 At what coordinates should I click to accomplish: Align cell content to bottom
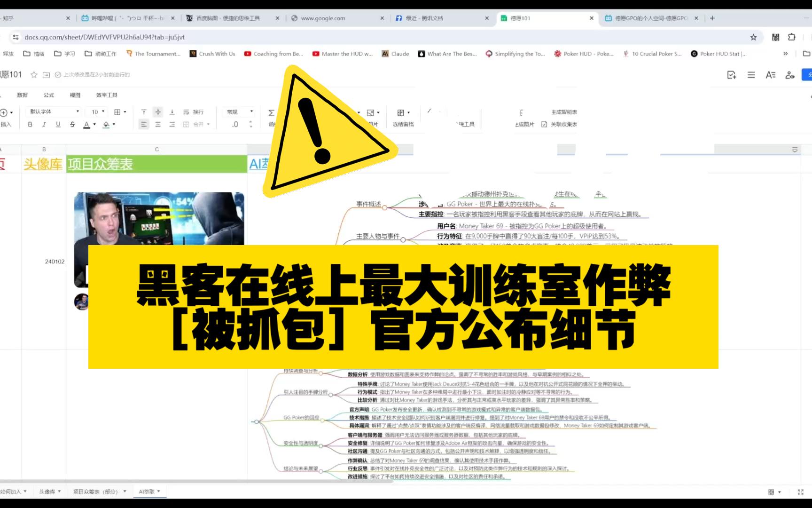(x=172, y=112)
